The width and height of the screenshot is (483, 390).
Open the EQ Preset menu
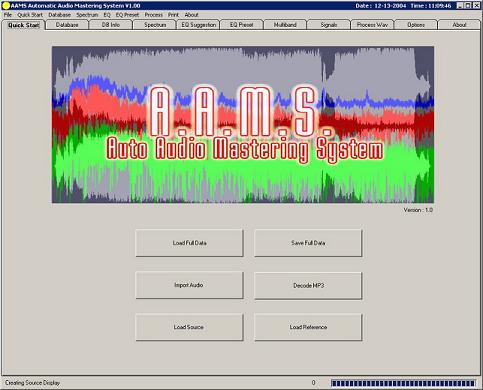point(127,15)
